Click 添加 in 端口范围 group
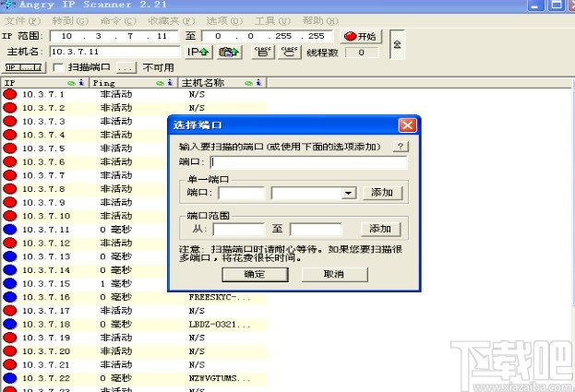 380,230
